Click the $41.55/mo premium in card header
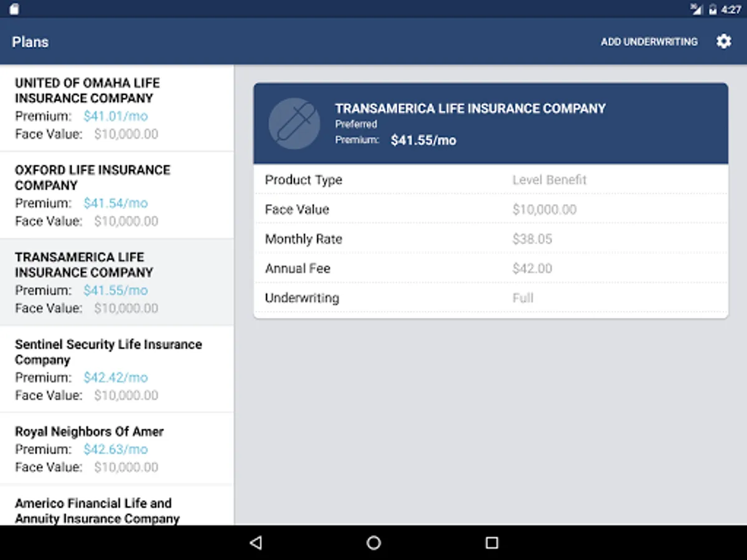 click(423, 140)
